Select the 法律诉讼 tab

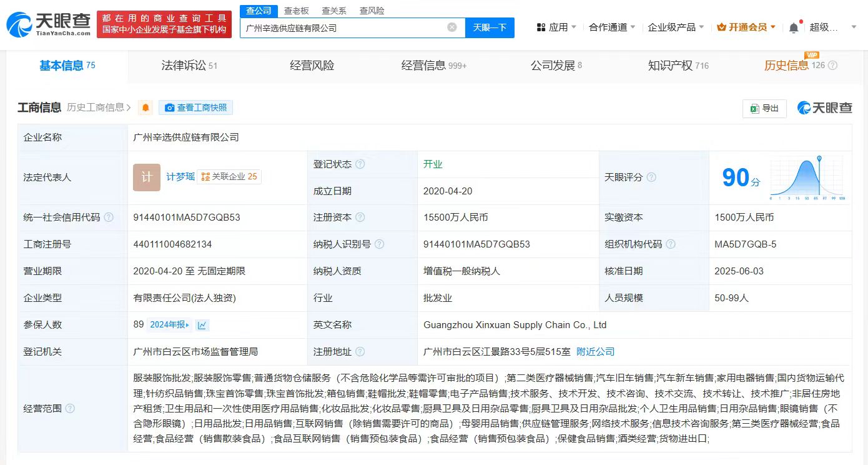coord(189,66)
